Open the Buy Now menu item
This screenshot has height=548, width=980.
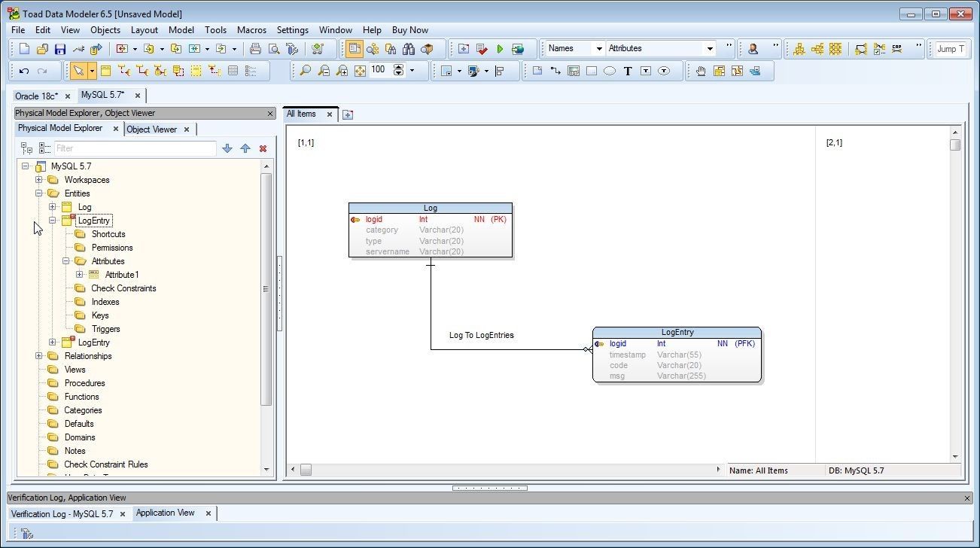coord(410,30)
